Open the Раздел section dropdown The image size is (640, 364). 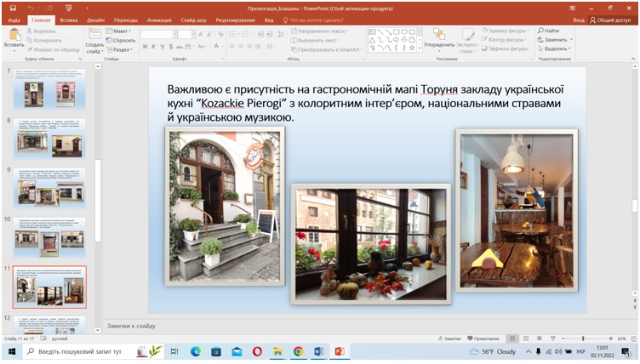(120, 50)
